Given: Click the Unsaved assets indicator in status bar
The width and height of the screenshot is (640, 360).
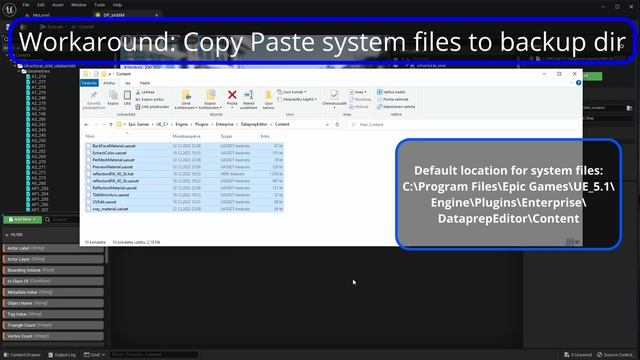Looking at the screenshot, I should point(578,355).
